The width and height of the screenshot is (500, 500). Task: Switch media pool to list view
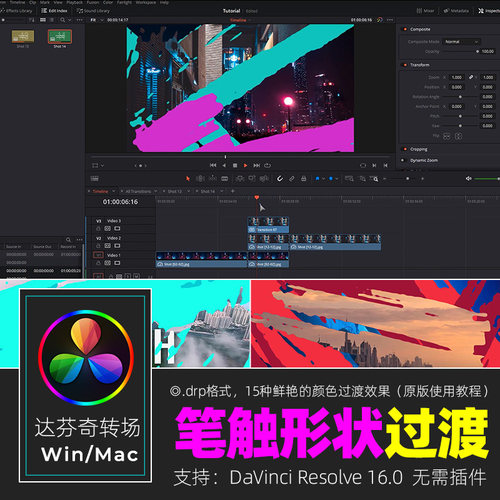point(52,20)
